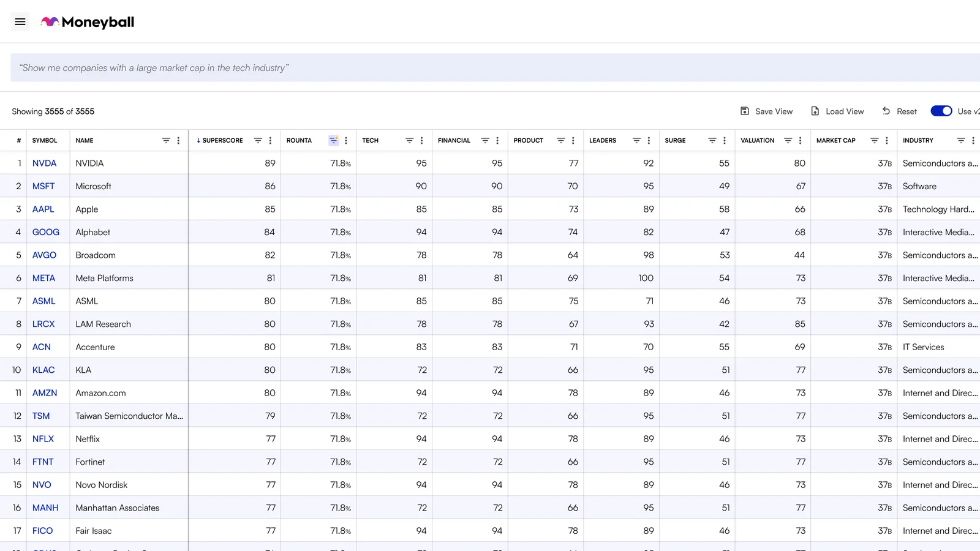Open the GOOG ticker link
The image size is (980, 551).
pyautogui.click(x=46, y=232)
